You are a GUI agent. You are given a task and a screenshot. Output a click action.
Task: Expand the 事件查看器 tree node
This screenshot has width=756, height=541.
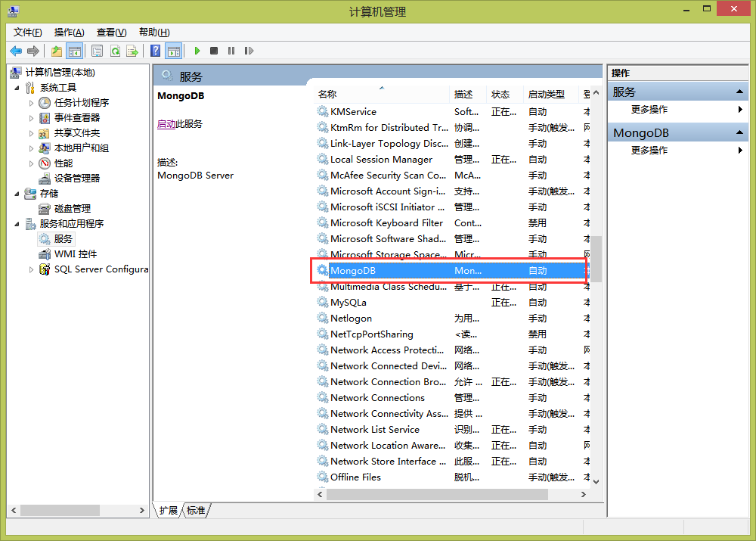(x=31, y=118)
